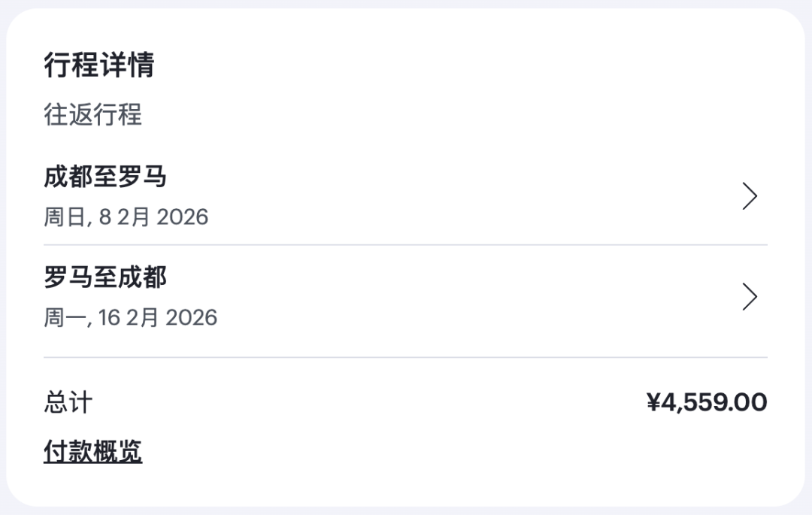Click the word 罗马 in the outbound title

(142, 177)
